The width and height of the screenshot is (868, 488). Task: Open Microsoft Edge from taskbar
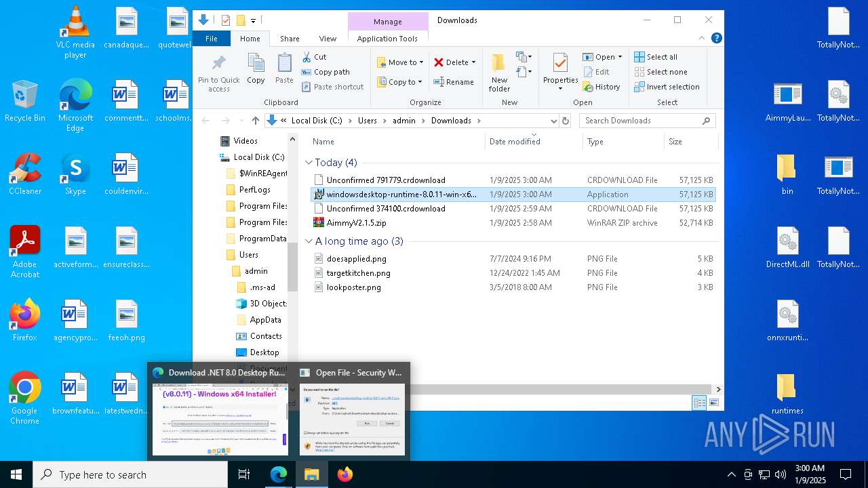click(x=279, y=474)
